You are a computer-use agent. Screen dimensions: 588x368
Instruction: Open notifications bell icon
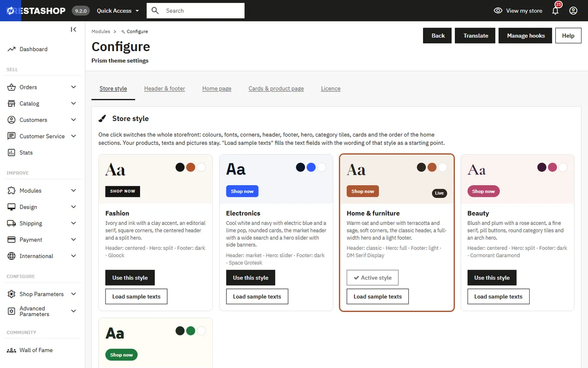click(555, 11)
